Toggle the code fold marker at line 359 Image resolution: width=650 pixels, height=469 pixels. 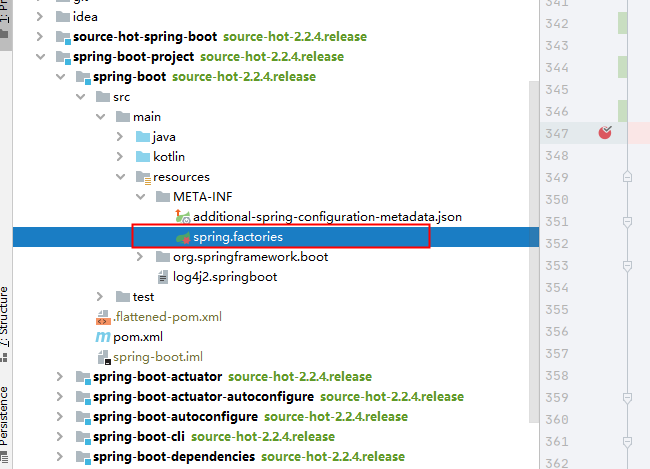(x=627, y=397)
